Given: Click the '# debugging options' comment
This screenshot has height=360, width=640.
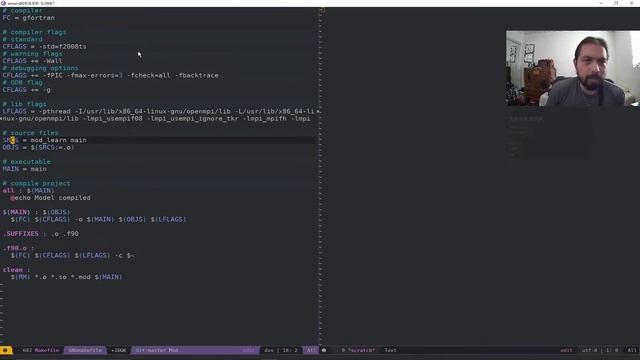Looking at the screenshot, I should 40,68.
